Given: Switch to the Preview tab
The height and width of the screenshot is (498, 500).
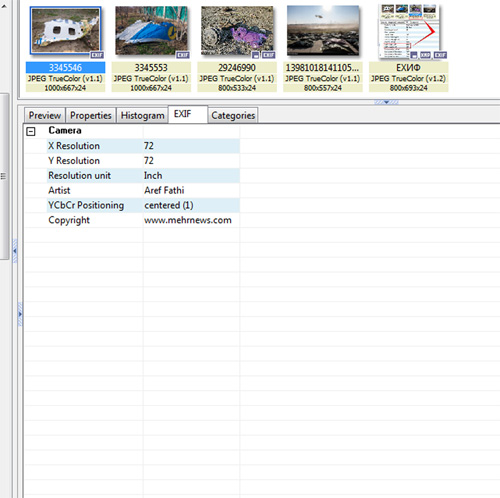Looking at the screenshot, I should pos(45,115).
